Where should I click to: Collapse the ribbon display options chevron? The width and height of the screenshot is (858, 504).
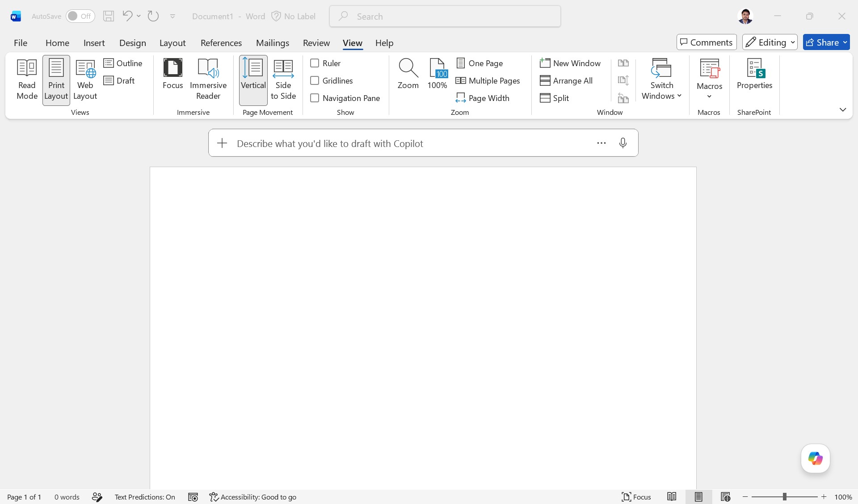842,109
